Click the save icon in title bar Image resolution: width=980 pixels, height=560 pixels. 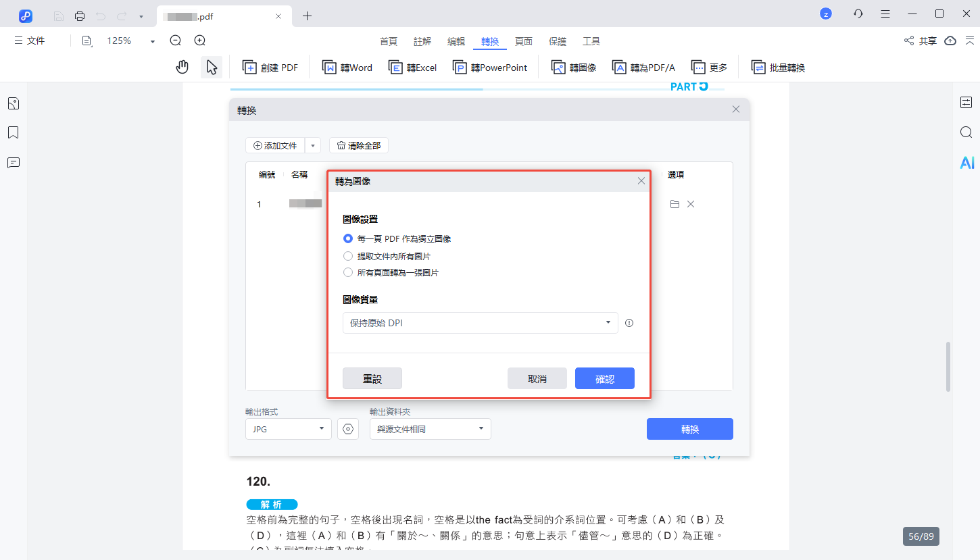(x=59, y=16)
